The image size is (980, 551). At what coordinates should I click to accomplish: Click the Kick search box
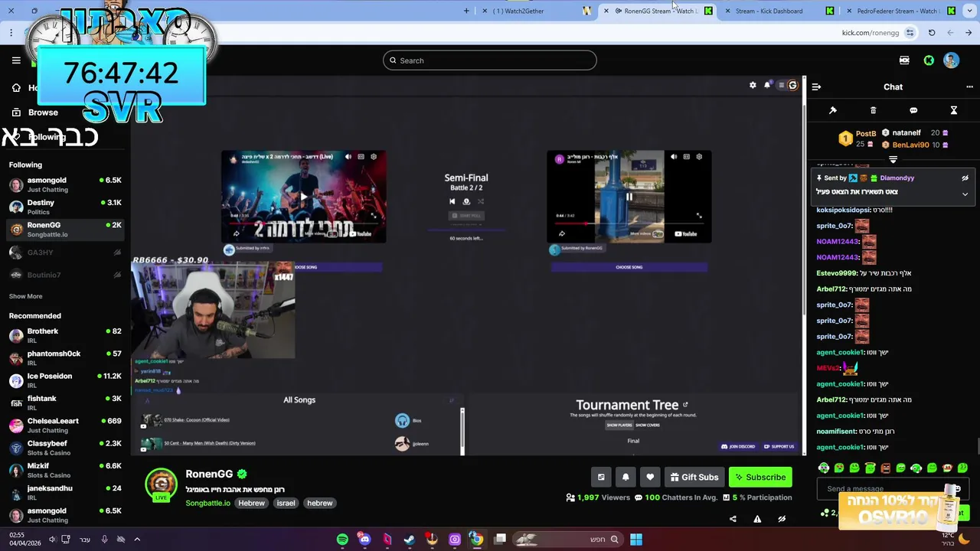point(490,60)
